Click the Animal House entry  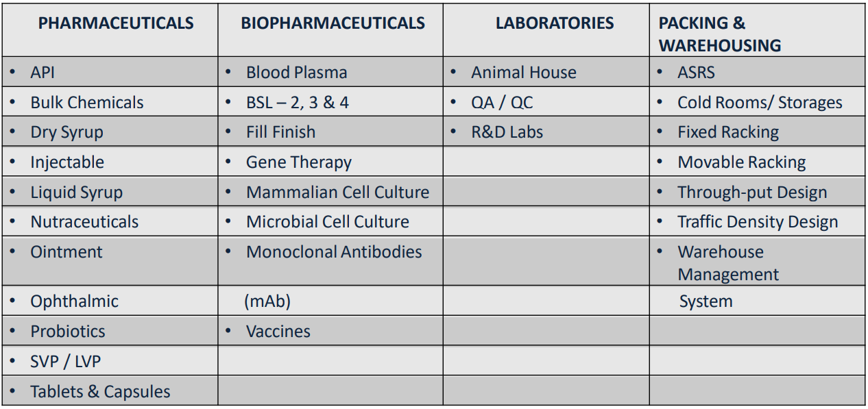(523, 73)
